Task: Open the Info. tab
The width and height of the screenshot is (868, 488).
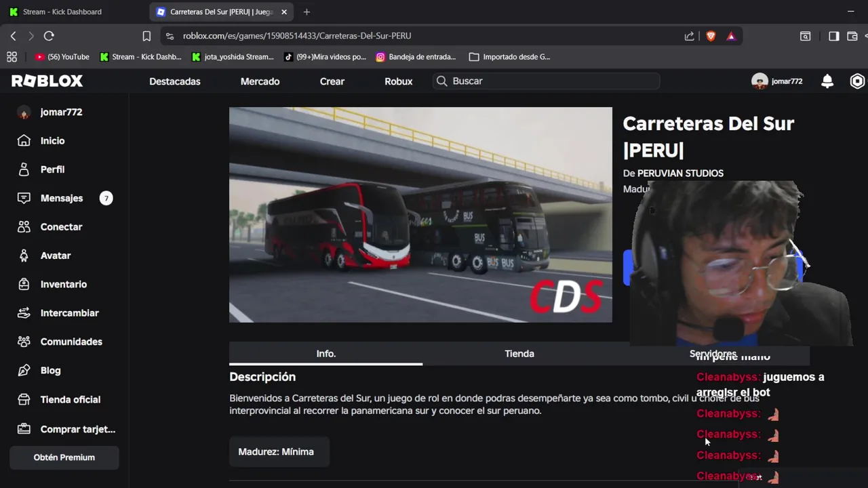Action: pyautogui.click(x=325, y=354)
